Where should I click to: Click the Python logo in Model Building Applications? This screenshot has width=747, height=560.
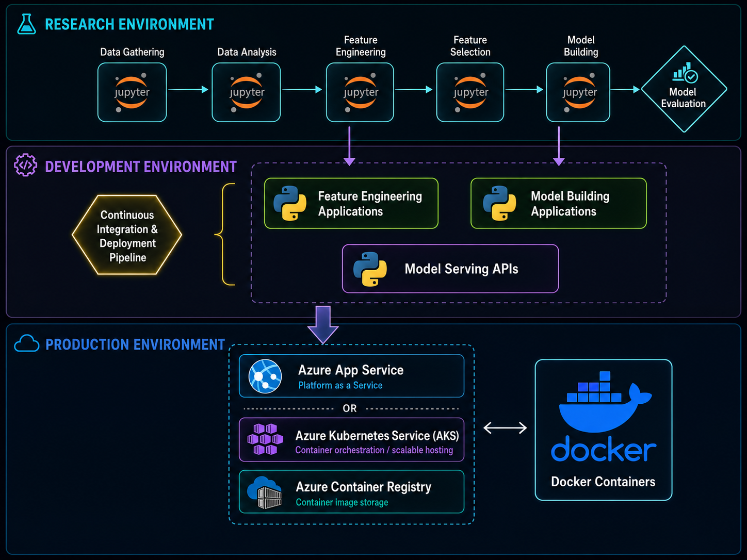[499, 203]
